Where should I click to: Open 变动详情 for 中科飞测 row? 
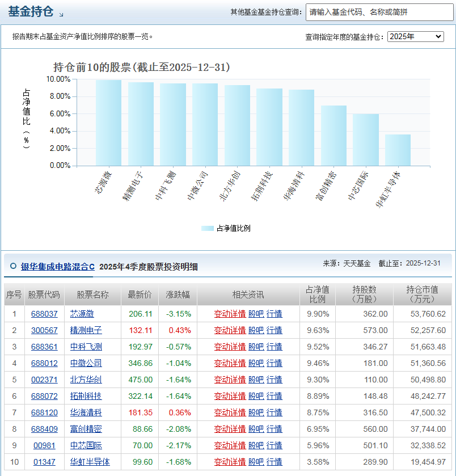click(x=230, y=347)
